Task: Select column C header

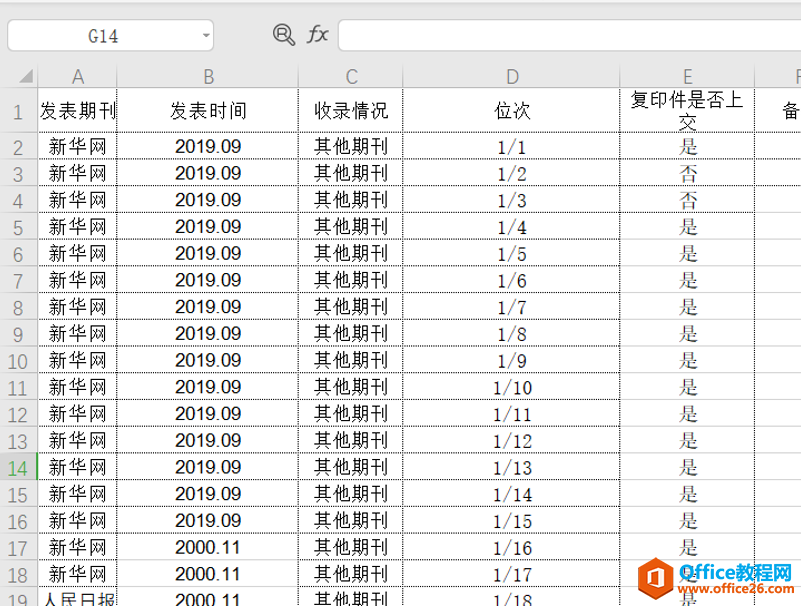Action: (x=351, y=77)
